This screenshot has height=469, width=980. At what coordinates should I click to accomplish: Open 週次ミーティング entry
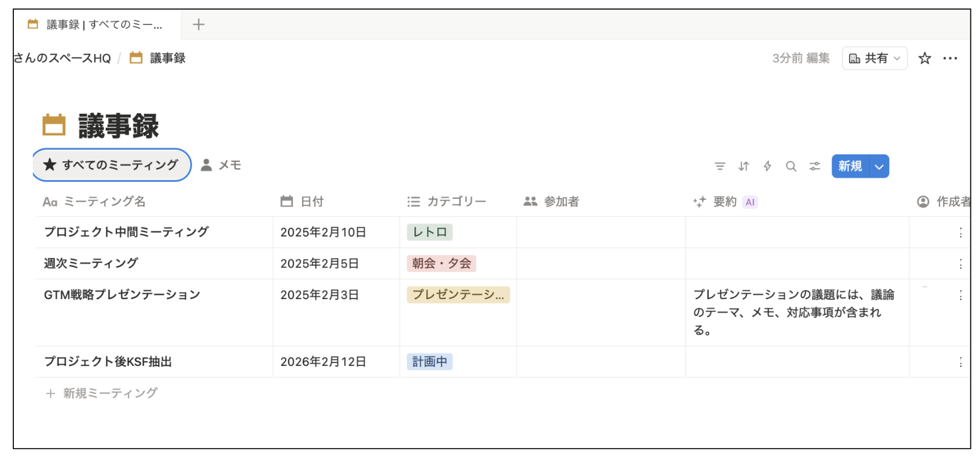coord(91,263)
